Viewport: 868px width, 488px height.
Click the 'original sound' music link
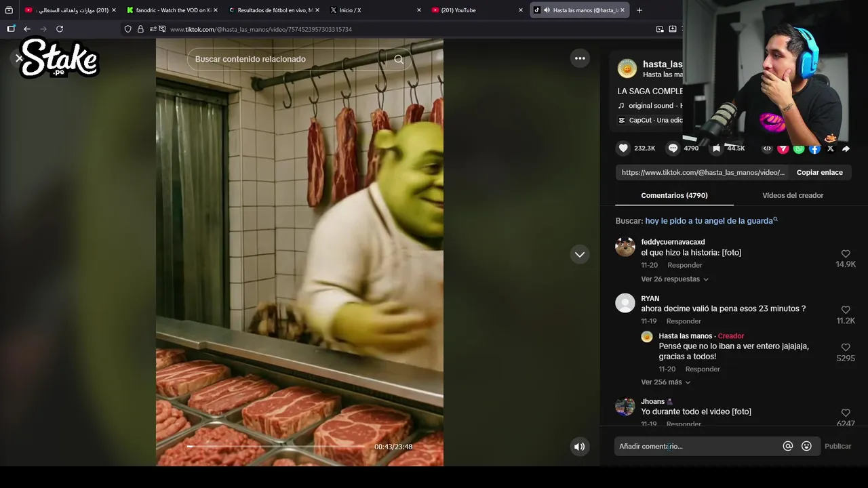click(x=650, y=106)
